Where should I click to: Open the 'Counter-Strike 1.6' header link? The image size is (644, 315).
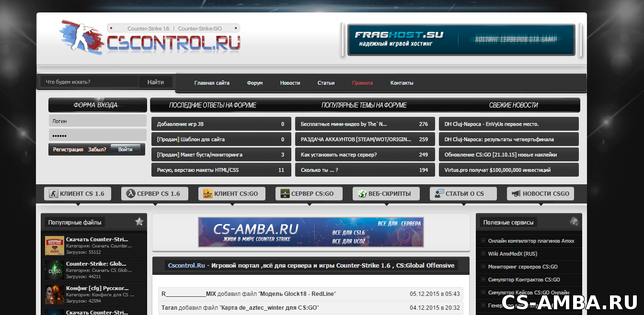click(x=148, y=29)
